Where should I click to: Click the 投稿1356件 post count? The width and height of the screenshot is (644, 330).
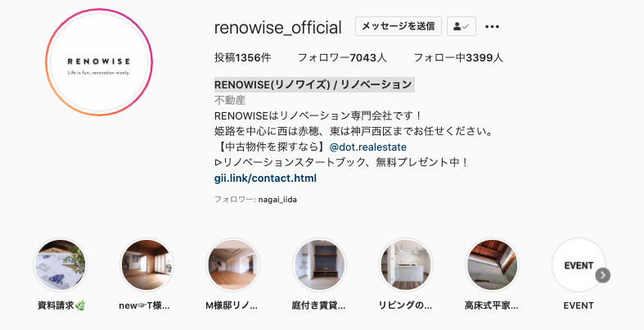click(242, 57)
